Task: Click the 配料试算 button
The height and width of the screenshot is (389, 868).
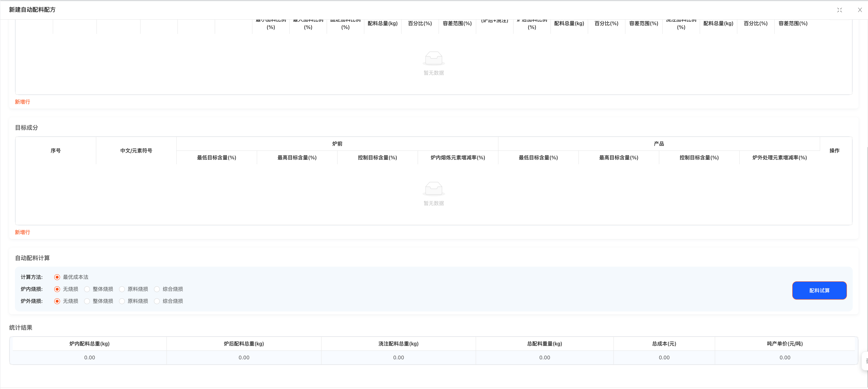Action: coord(819,291)
